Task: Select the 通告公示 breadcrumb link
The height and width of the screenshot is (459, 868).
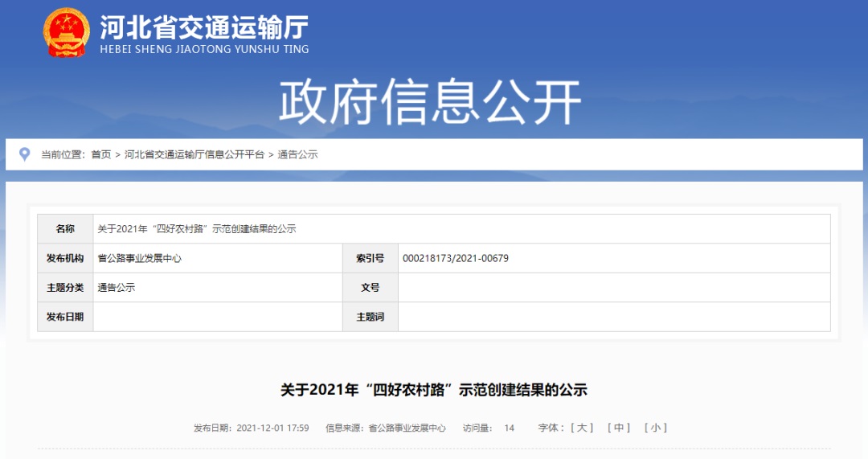Action: [298, 154]
